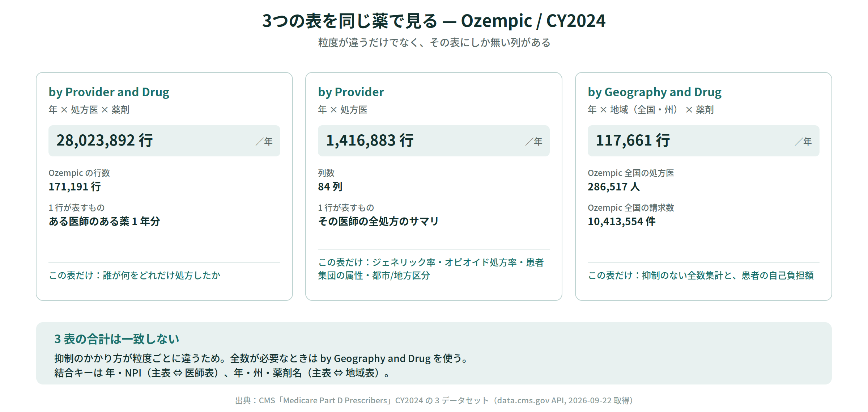Select the subtitle beginning '粒度が違うだけでなく'
Viewport: 868px width, 412px height.
434,43
